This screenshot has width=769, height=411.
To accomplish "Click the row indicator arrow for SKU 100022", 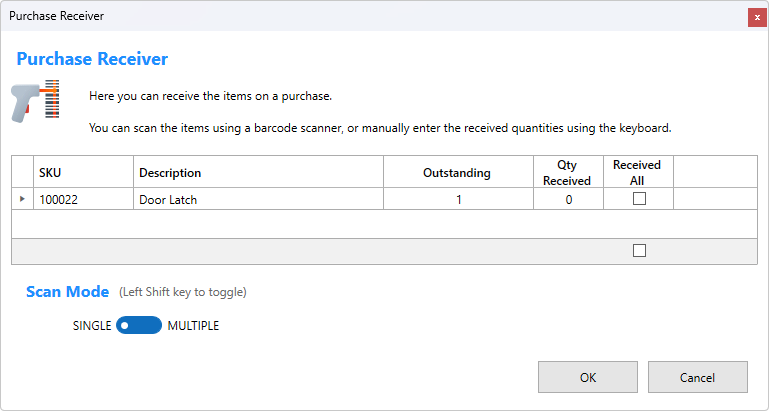I will pos(22,199).
